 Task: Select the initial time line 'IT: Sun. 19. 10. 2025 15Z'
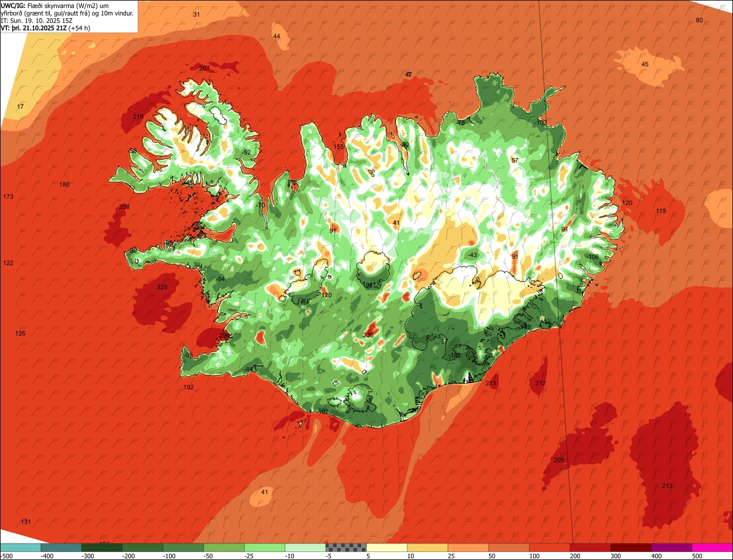tap(38, 20)
